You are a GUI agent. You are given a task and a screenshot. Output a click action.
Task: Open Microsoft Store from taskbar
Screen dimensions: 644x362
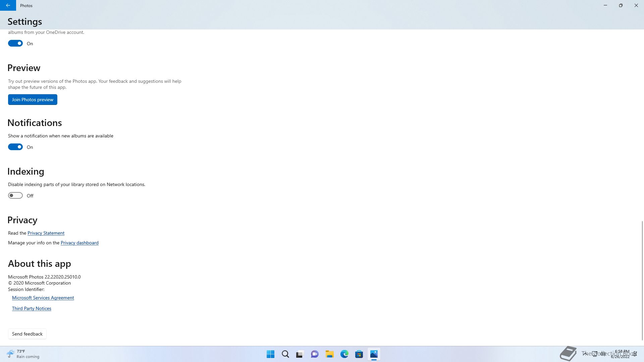(359, 354)
